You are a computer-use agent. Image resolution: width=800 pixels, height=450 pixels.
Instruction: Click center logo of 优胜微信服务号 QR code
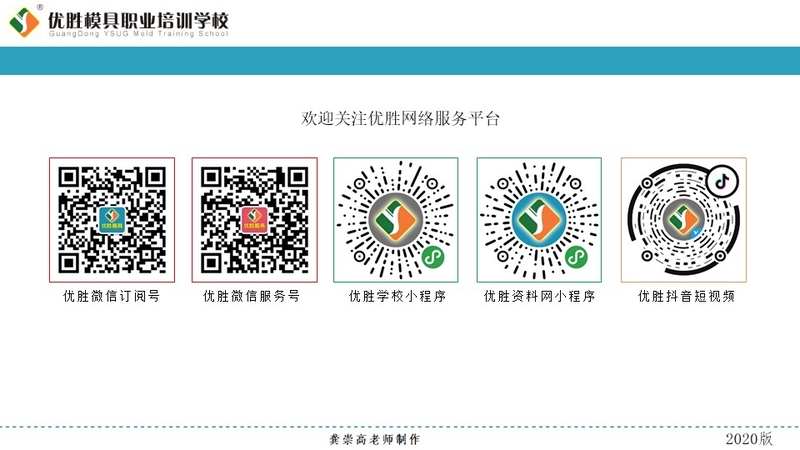tap(255, 220)
